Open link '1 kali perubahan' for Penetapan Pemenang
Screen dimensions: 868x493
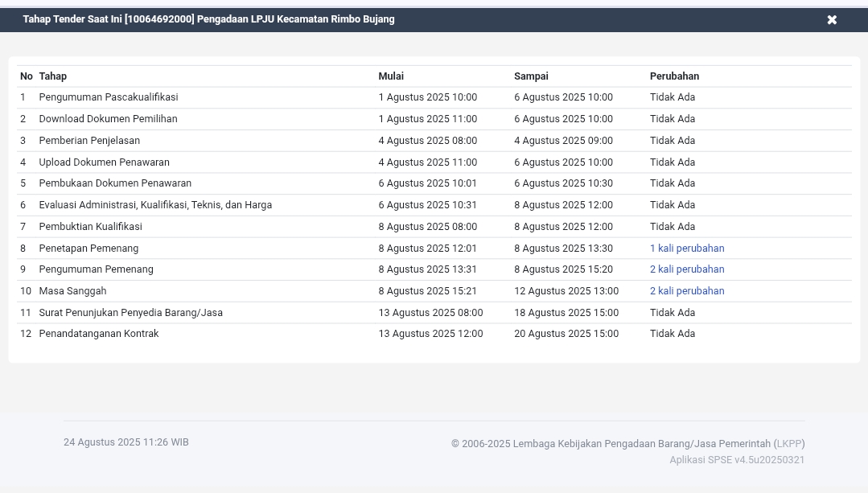[x=687, y=248]
